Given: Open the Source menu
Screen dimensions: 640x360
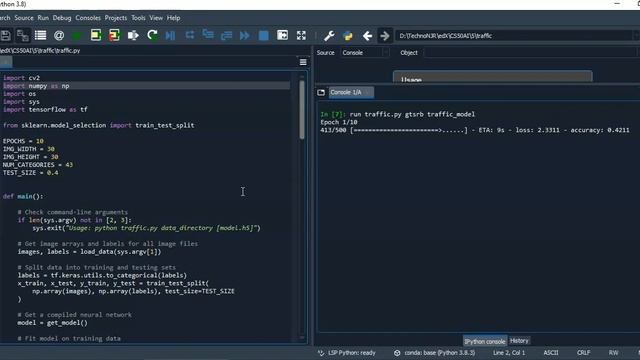Looking at the screenshot, I should [x=24, y=18].
